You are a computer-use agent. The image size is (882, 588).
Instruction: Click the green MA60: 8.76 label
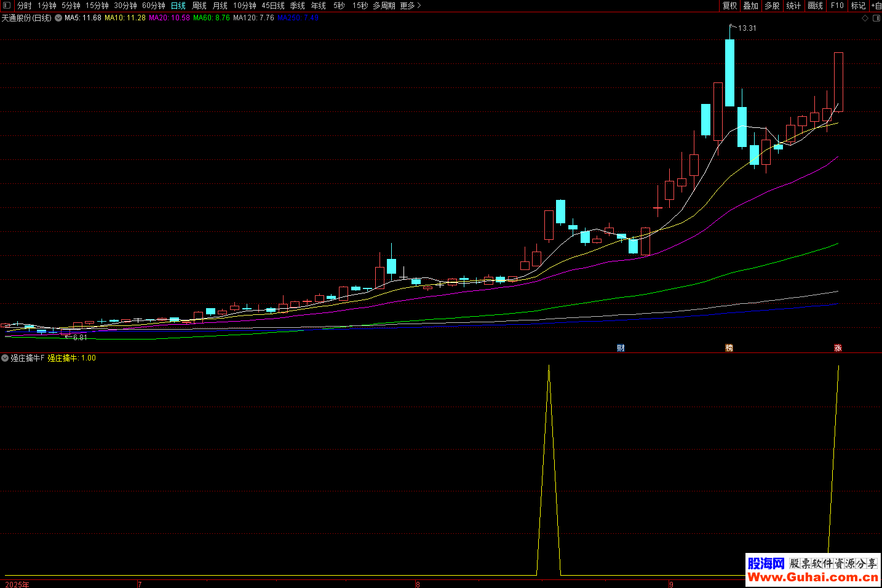click(212, 18)
